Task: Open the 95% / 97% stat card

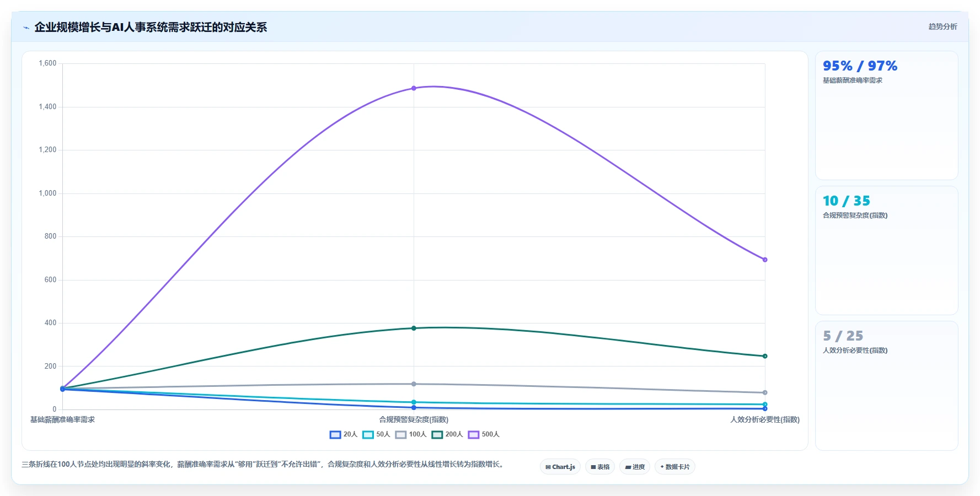Action: 886,115
